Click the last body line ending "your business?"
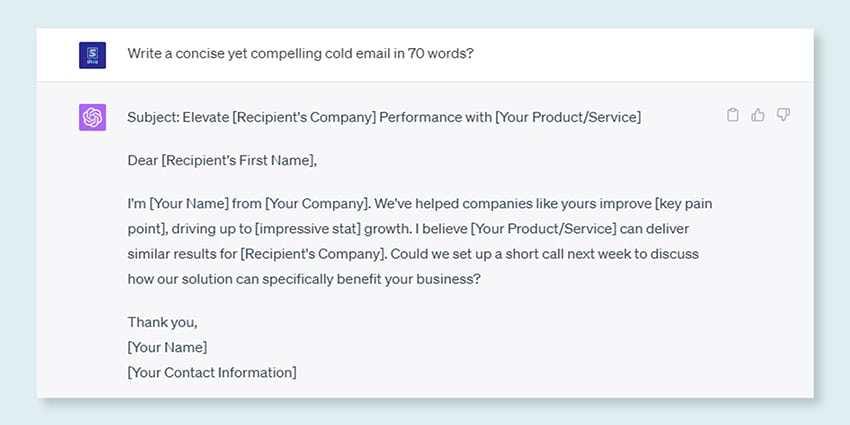This screenshot has width=850, height=425. (305, 279)
